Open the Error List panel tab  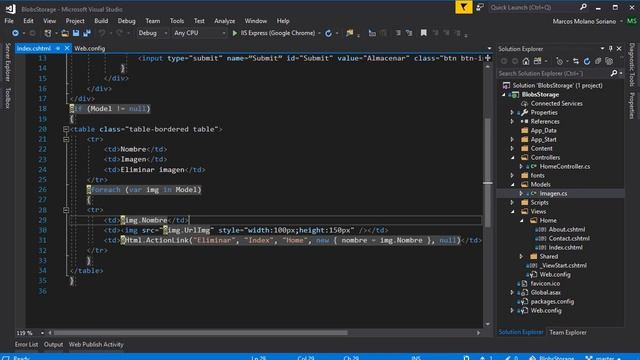tap(27, 344)
